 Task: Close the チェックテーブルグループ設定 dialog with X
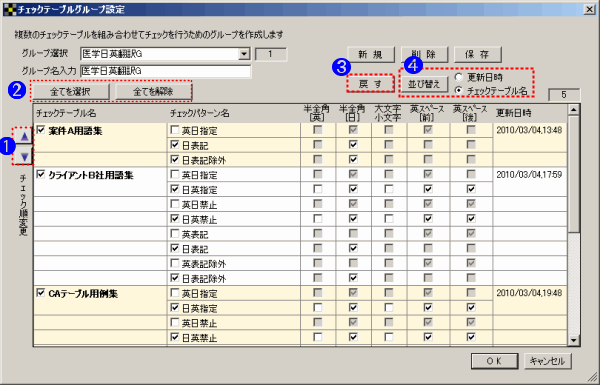(589, 10)
